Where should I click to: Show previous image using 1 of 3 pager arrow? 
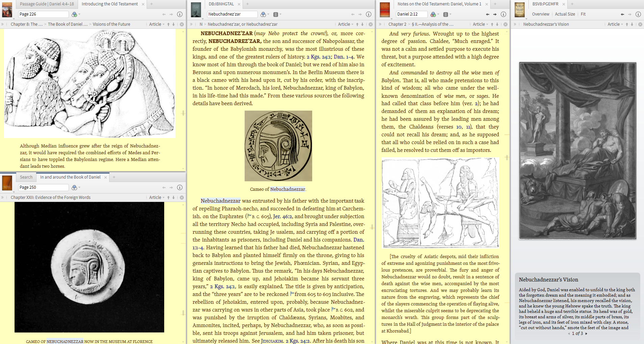[x=569, y=334]
